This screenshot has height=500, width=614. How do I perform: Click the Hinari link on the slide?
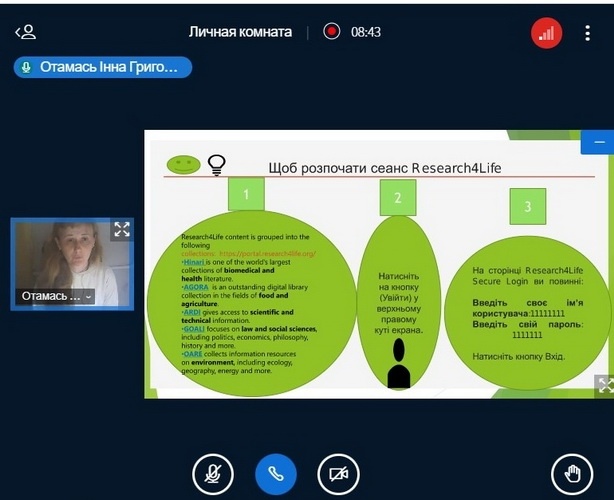(x=196, y=262)
